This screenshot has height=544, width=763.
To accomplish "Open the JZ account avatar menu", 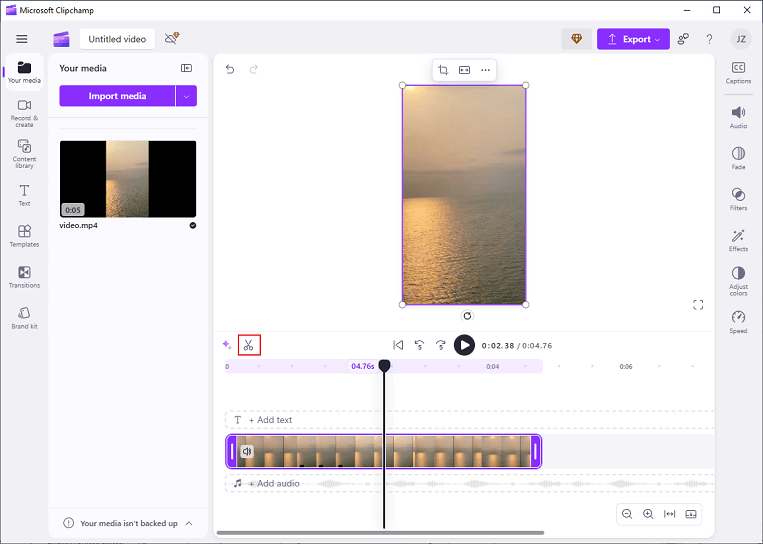I will pos(741,39).
